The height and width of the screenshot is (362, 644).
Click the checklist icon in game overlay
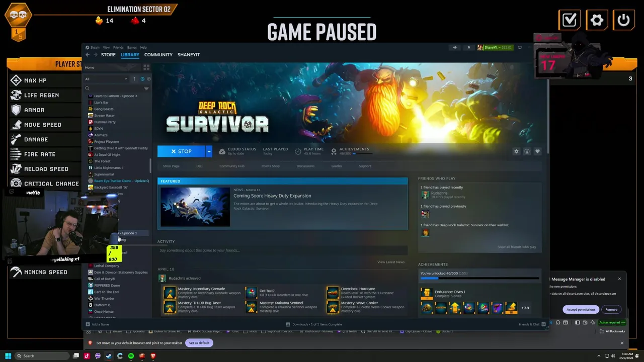(570, 20)
